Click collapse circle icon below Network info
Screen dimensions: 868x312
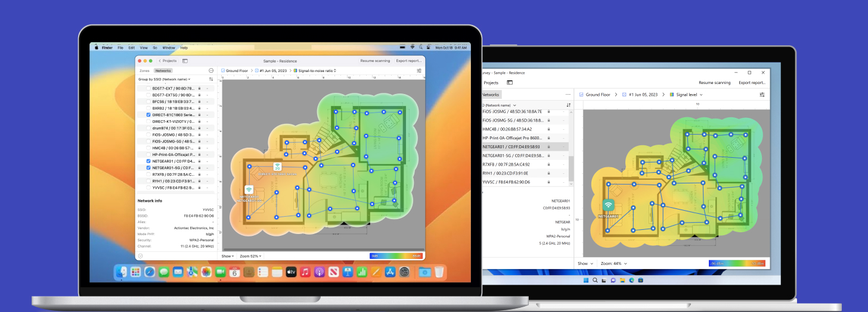click(x=140, y=256)
